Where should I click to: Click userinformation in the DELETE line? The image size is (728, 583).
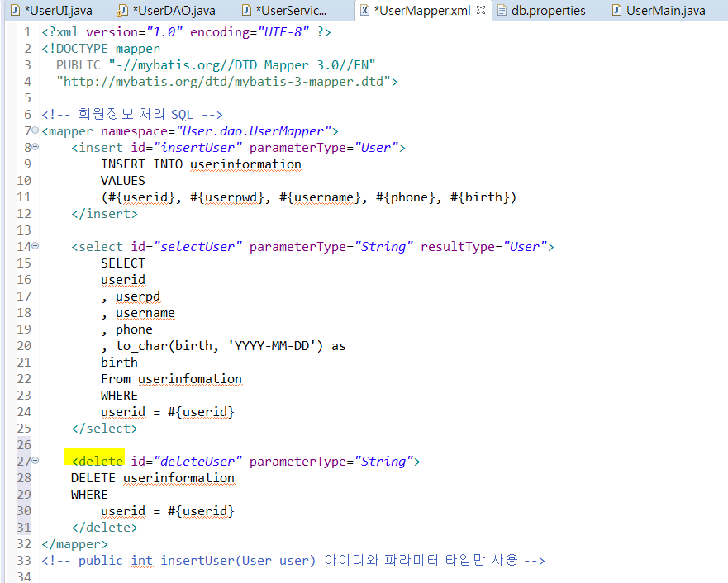click(x=178, y=478)
